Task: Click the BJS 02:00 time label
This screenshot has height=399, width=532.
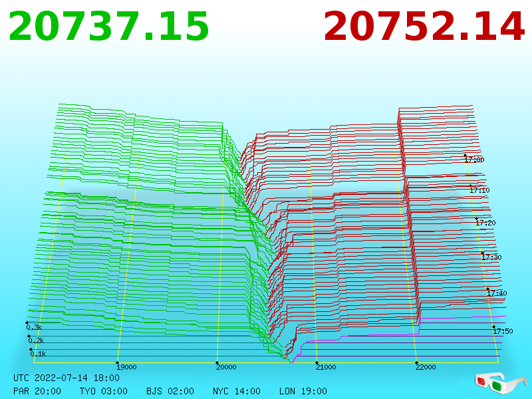Action: tap(170, 391)
